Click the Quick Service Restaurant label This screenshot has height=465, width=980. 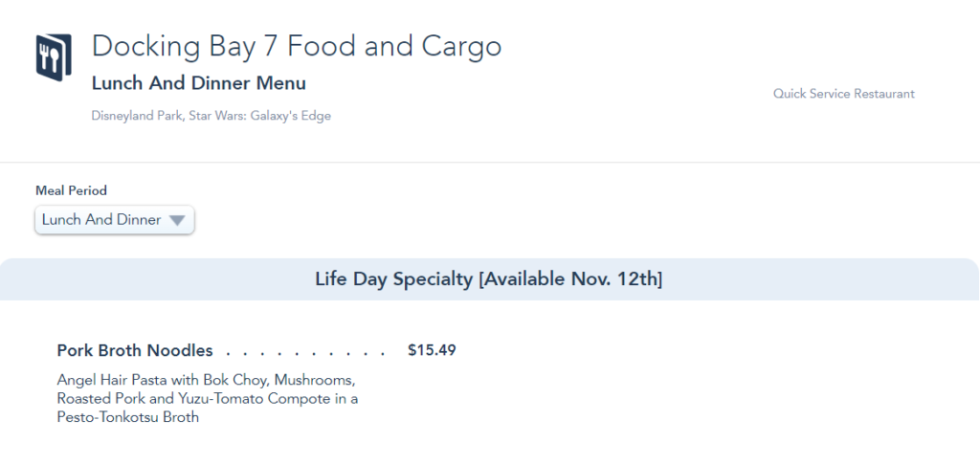point(843,94)
